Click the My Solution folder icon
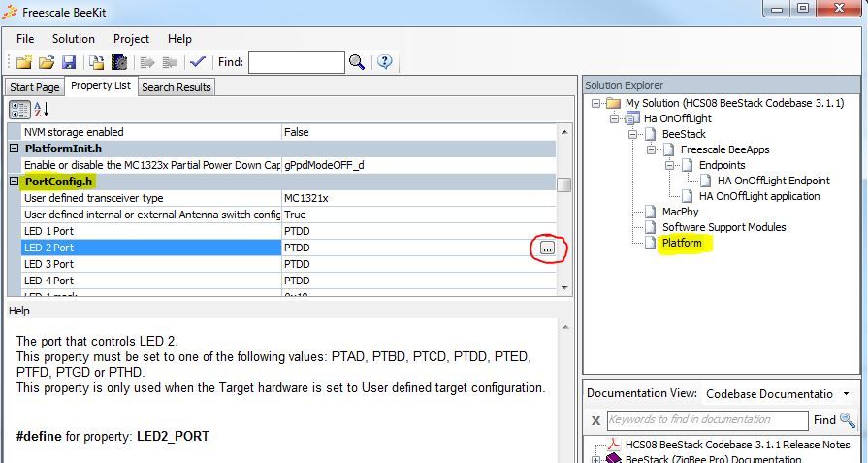The width and height of the screenshot is (868, 463). click(613, 103)
